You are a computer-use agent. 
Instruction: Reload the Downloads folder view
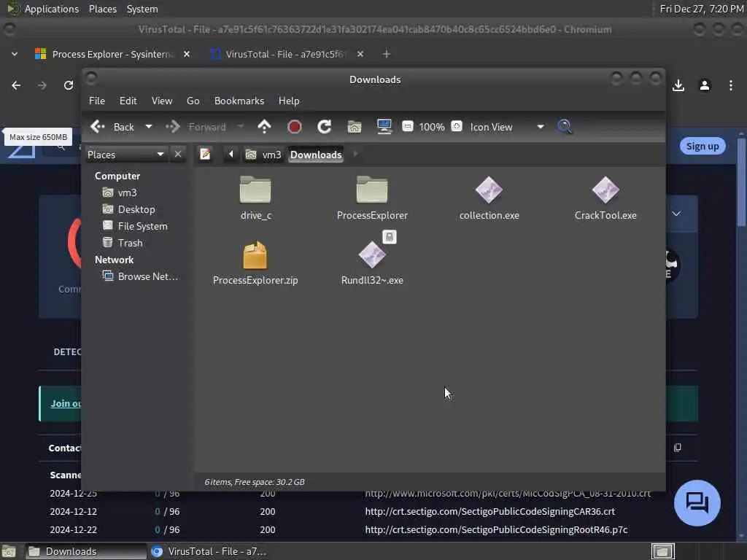tap(325, 127)
